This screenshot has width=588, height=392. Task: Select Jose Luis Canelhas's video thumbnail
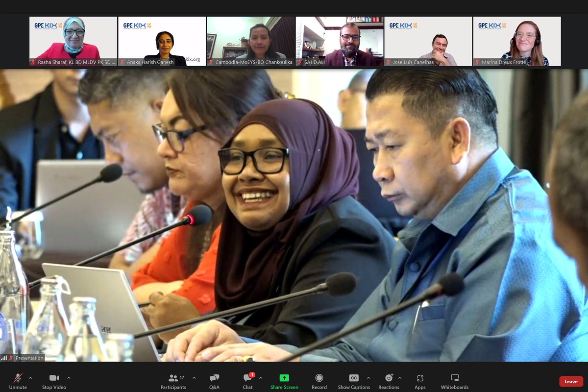[x=428, y=41]
